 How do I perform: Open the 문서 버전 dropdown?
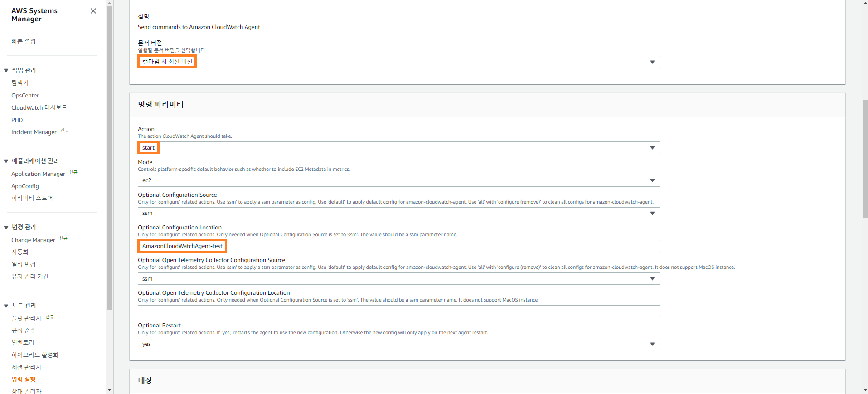[399, 62]
